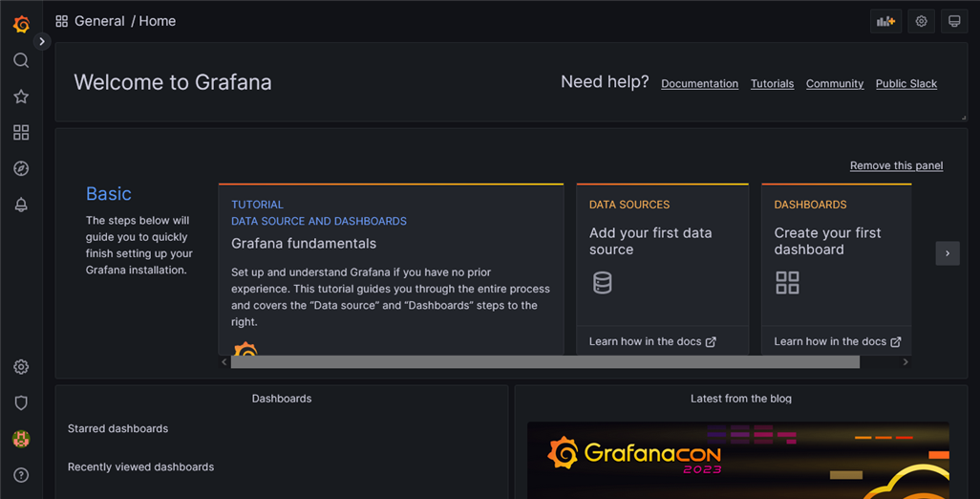Open the Explore compass icon
This screenshot has width=980, height=499.
coord(21,168)
